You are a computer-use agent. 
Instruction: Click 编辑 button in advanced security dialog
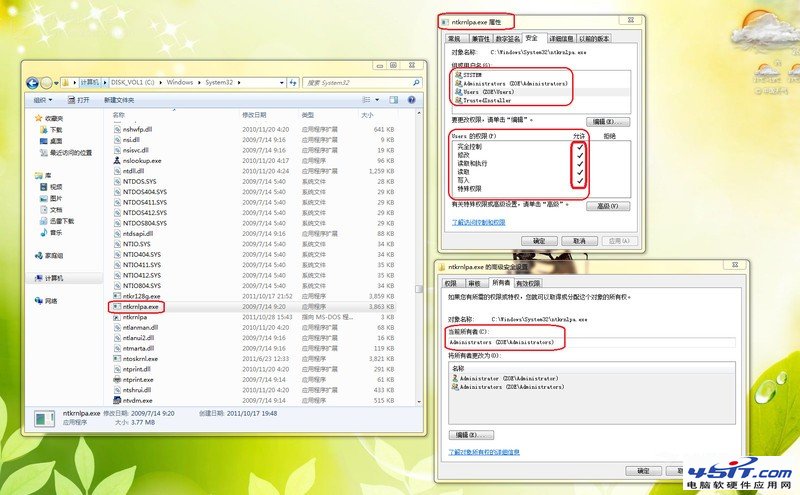471,435
